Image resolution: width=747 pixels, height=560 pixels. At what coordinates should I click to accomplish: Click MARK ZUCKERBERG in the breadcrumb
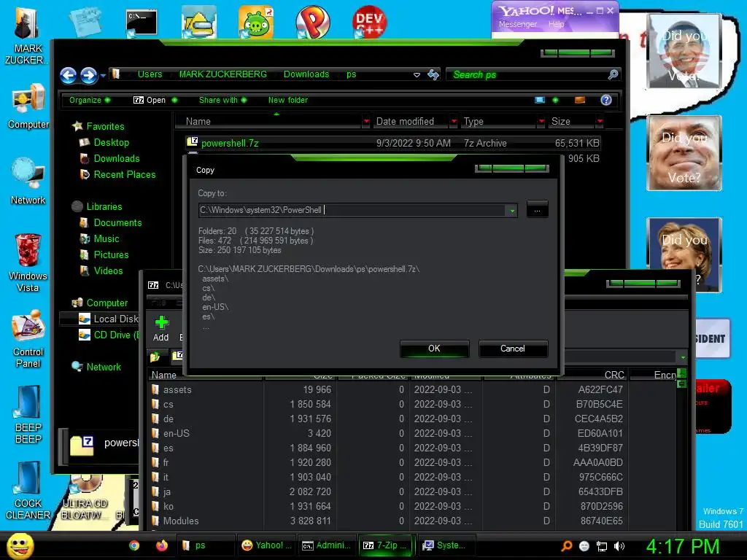tap(223, 74)
